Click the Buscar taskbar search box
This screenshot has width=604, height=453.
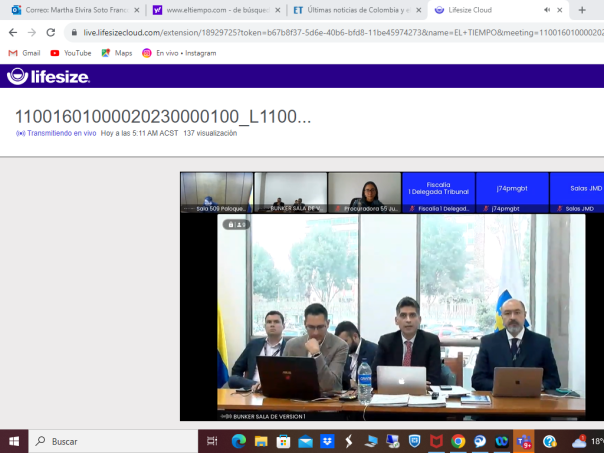[110, 441]
